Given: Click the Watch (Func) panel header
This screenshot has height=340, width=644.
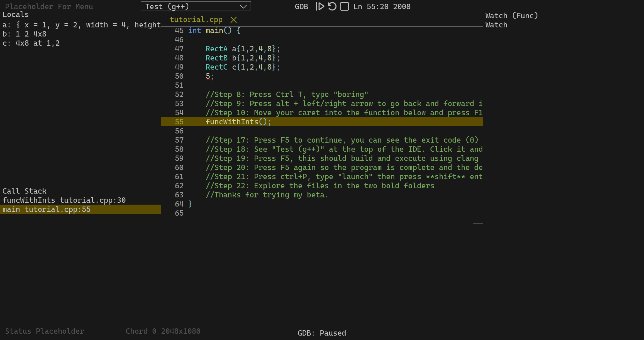Looking at the screenshot, I should [512, 16].
